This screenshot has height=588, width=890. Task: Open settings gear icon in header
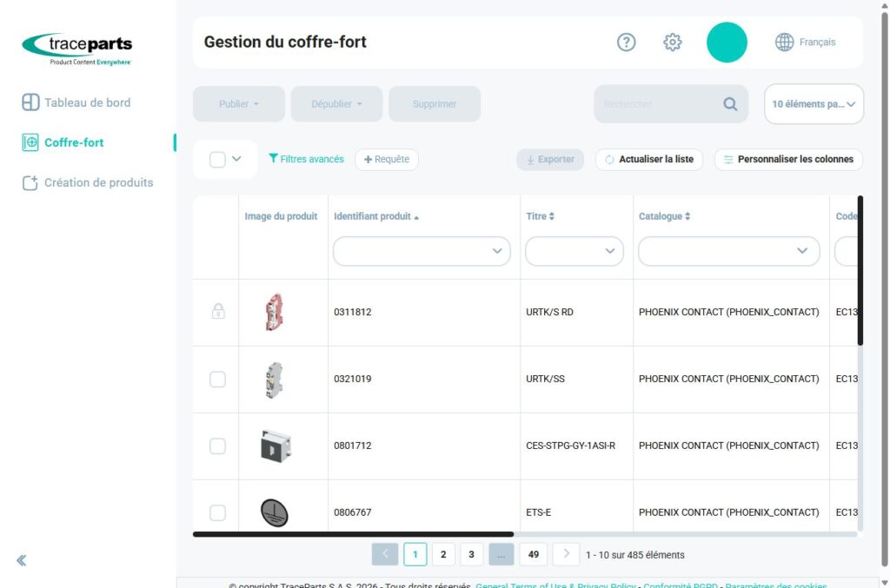[672, 42]
